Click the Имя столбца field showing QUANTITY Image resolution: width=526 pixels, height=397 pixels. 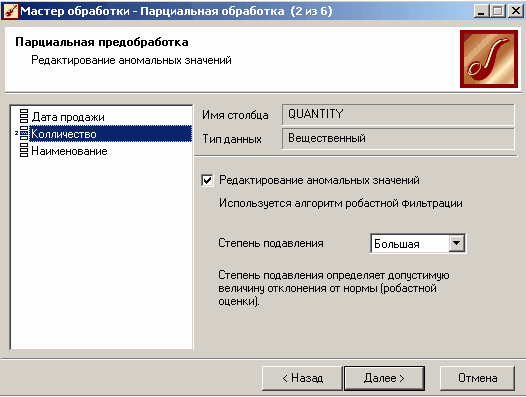pos(398,114)
